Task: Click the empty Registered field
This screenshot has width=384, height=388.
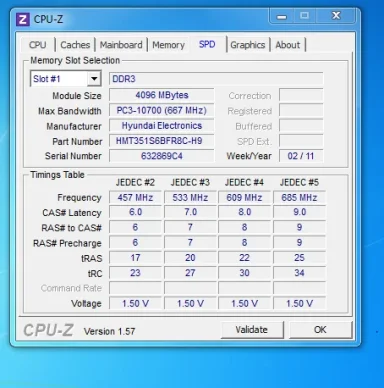Action: [301, 110]
